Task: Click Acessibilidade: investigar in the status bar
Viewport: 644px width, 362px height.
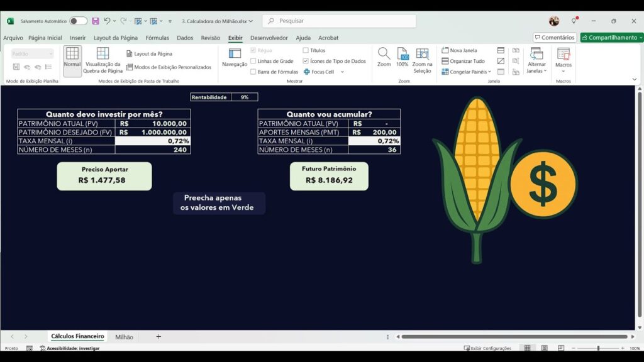Action: [70, 348]
